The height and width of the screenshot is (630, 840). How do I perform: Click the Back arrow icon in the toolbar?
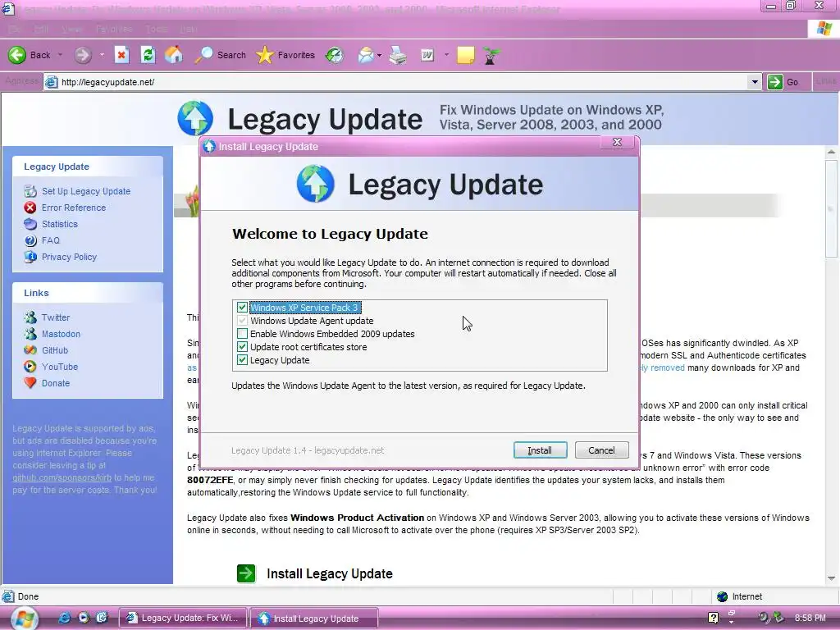click(17, 55)
